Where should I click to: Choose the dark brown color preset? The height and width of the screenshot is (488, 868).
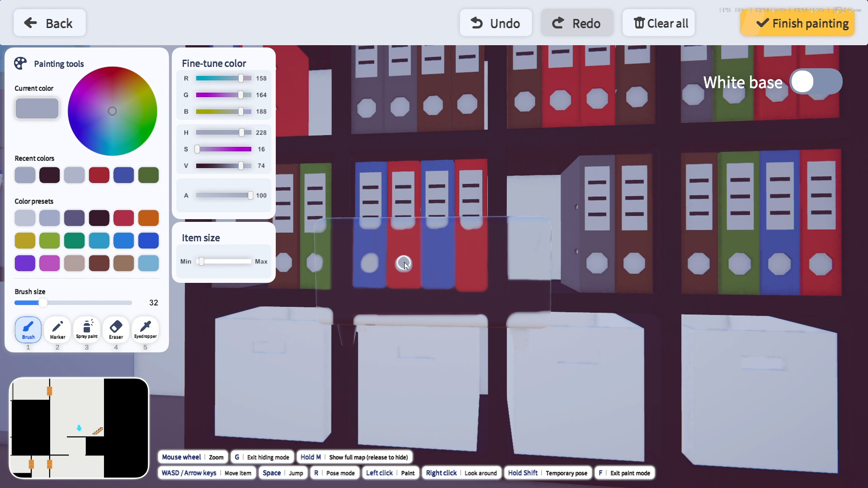[99, 263]
